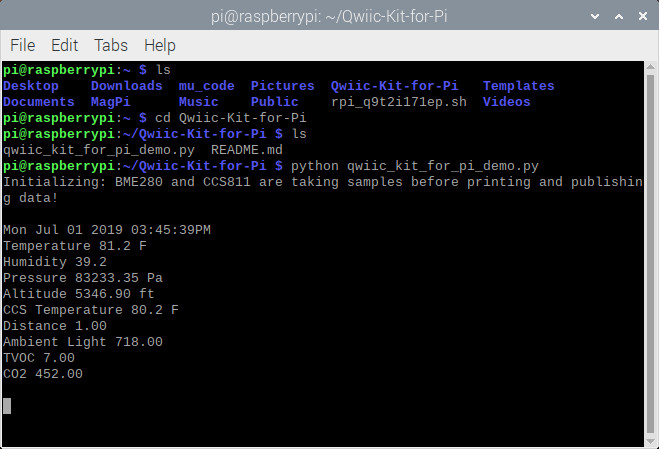
Task: Open the File menu
Action: tap(22, 45)
